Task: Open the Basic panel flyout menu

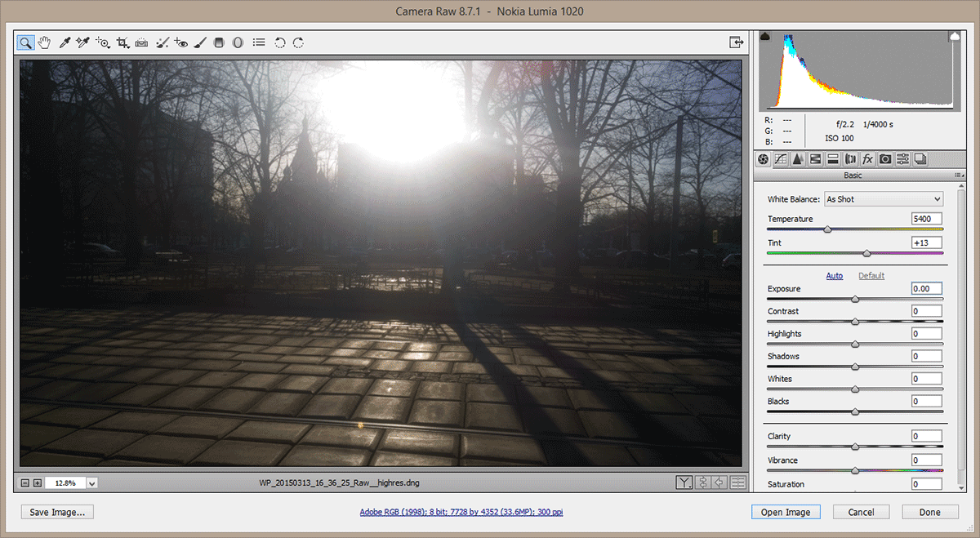Action: click(956, 176)
